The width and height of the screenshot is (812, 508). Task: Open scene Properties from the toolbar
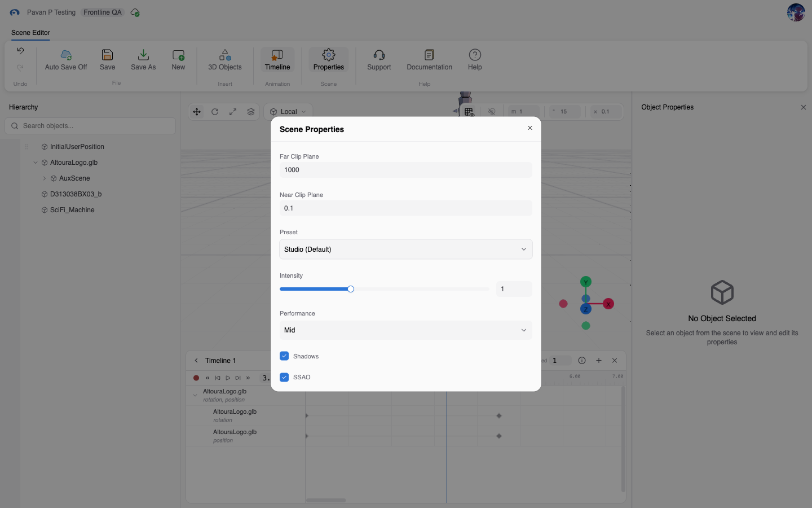[329, 59]
